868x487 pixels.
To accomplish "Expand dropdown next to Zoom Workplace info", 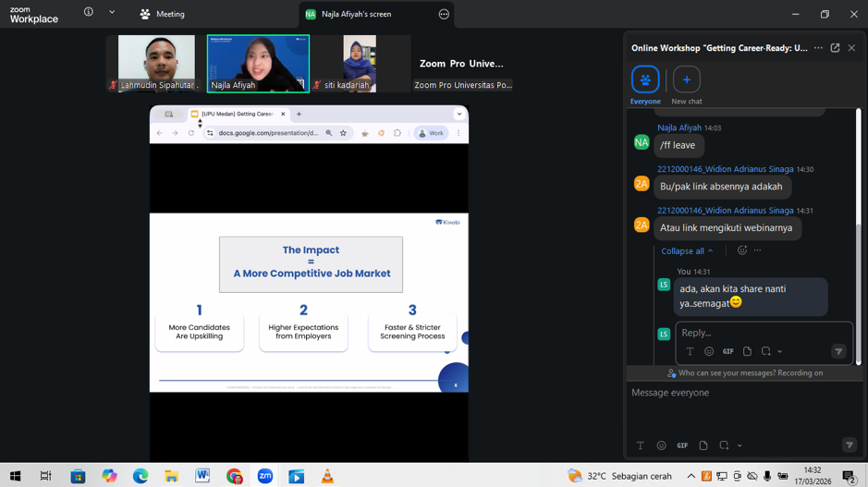I will point(112,13).
